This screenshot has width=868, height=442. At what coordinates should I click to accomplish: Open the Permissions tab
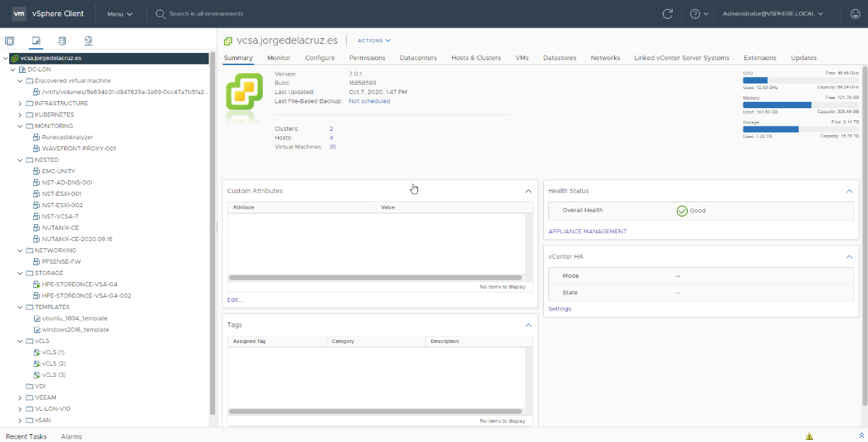click(367, 58)
